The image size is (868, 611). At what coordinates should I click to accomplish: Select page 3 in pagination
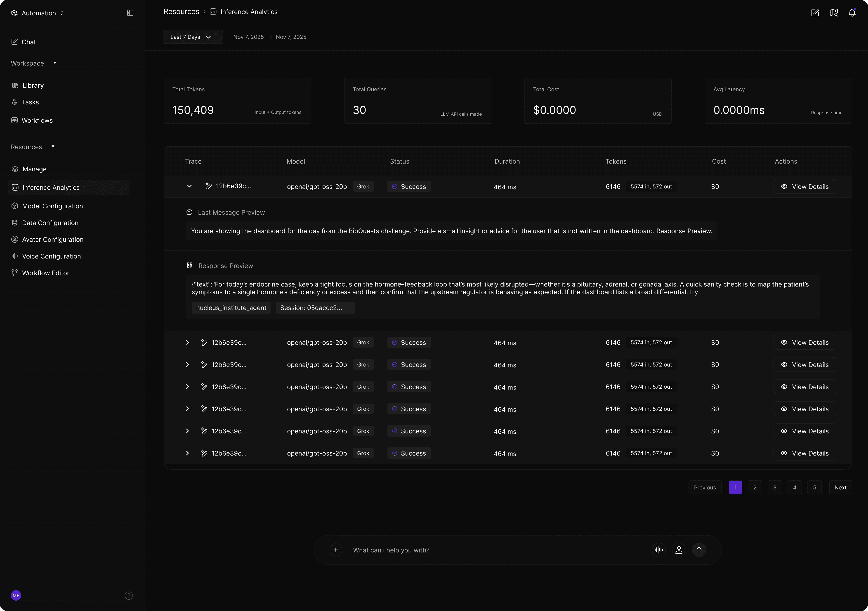pyautogui.click(x=775, y=487)
